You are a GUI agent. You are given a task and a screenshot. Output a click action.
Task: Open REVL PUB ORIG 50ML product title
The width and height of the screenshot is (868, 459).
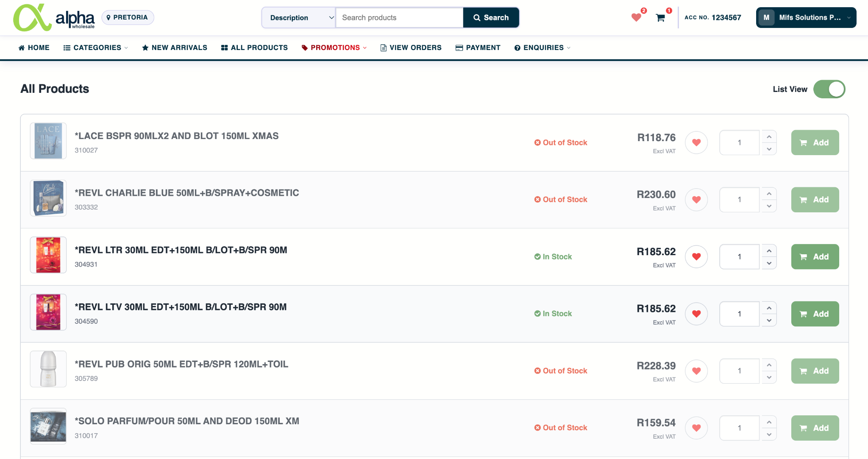pos(181,364)
